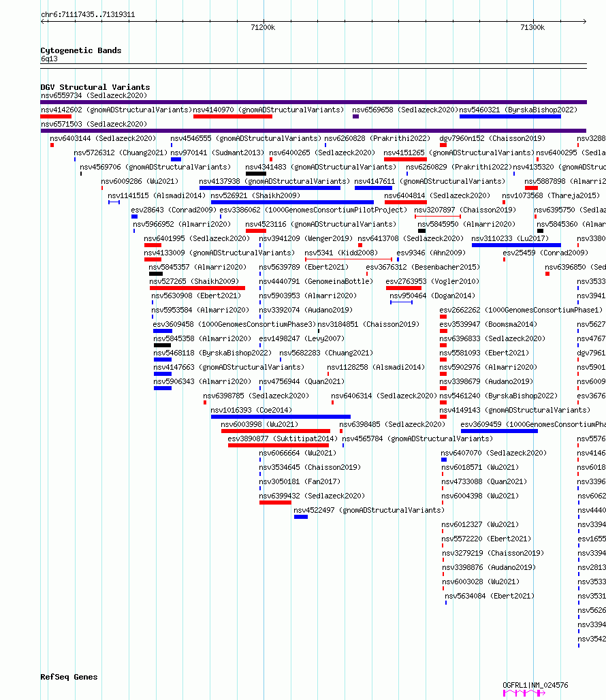Open variant nsv5460321 (ByrskaBishop2022)
Screen dimensions: 606x700
pos(518,110)
